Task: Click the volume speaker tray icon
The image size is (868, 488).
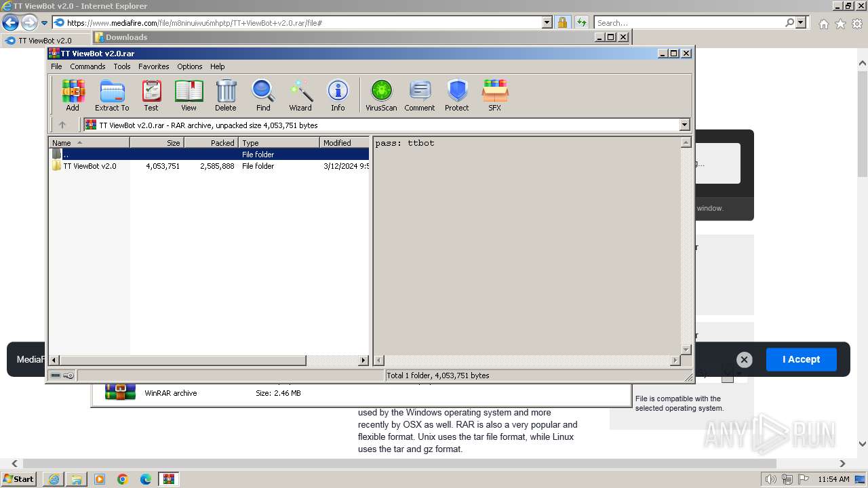Action: (x=770, y=479)
